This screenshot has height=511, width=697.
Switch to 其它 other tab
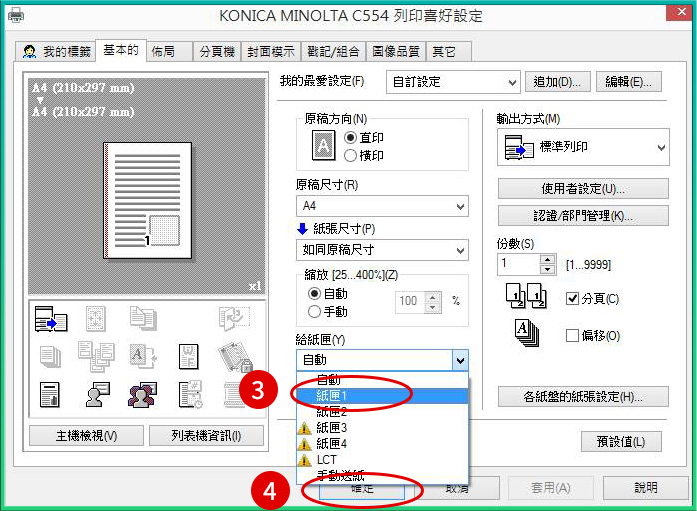point(449,52)
